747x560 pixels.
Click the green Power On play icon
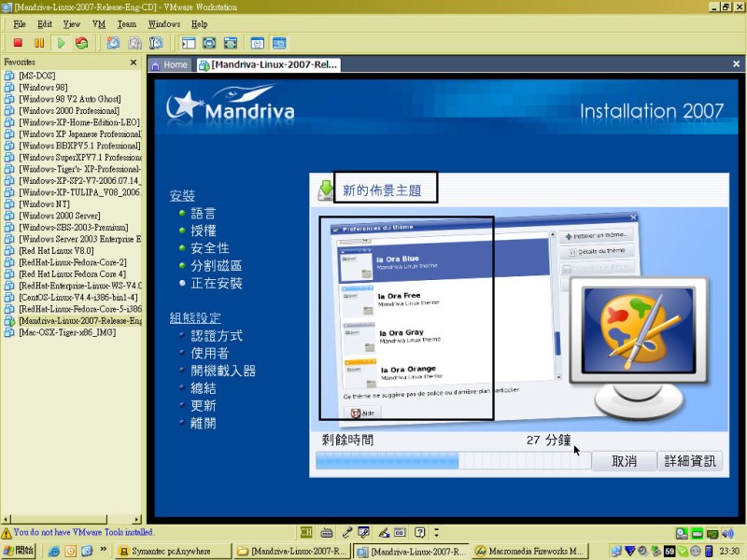[x=61, y=43]
